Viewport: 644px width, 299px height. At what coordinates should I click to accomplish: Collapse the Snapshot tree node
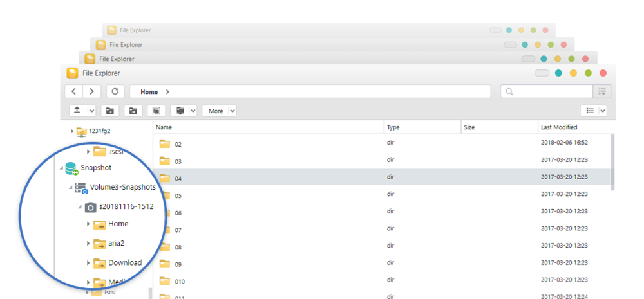click(61, 168)
